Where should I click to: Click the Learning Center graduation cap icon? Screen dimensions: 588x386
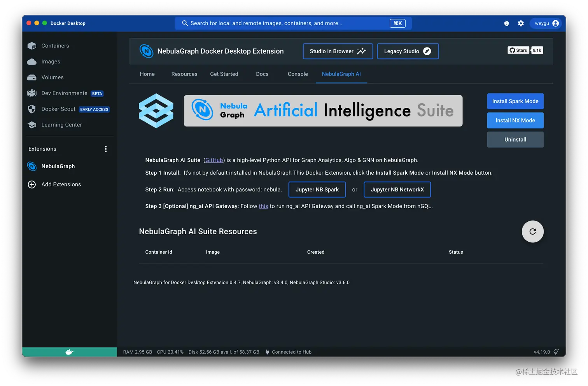pyautogui.click(x=32, y=125)
